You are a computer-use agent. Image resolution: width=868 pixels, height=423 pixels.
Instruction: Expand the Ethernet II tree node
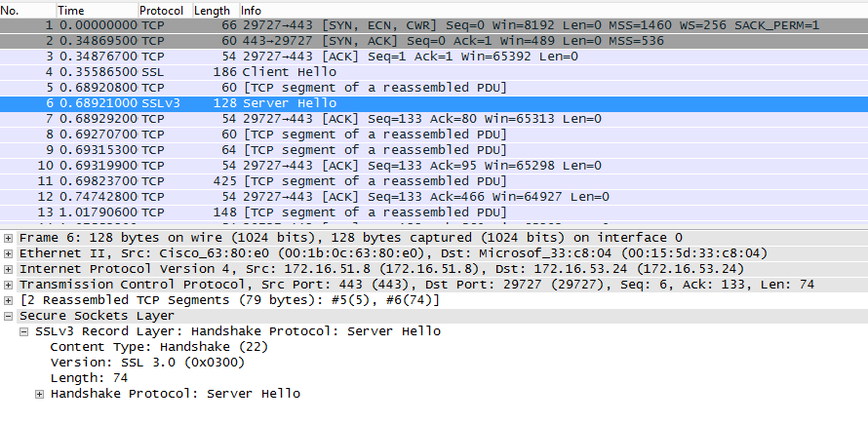coord(9,253)
